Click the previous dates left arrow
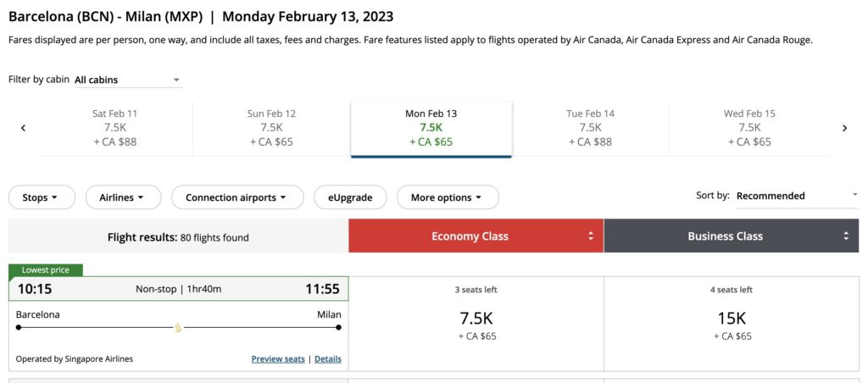 click(23, 128)
